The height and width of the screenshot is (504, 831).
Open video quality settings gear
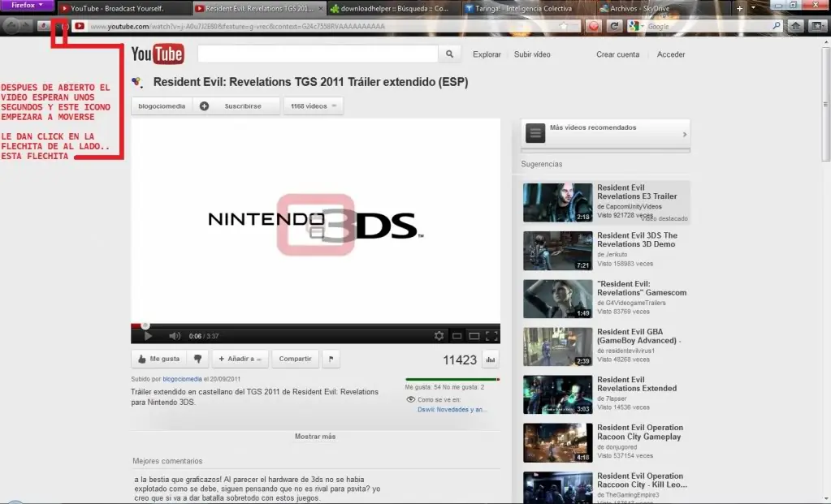point(439,336)
